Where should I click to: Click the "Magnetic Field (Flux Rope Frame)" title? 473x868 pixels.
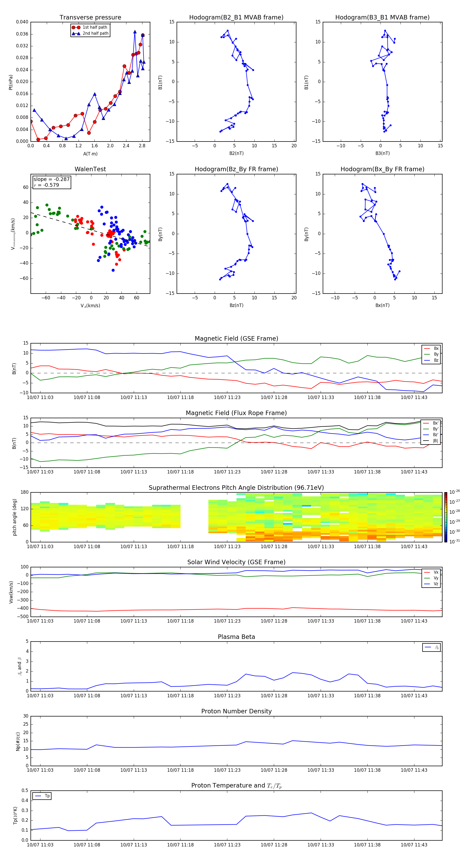point(236,413)
